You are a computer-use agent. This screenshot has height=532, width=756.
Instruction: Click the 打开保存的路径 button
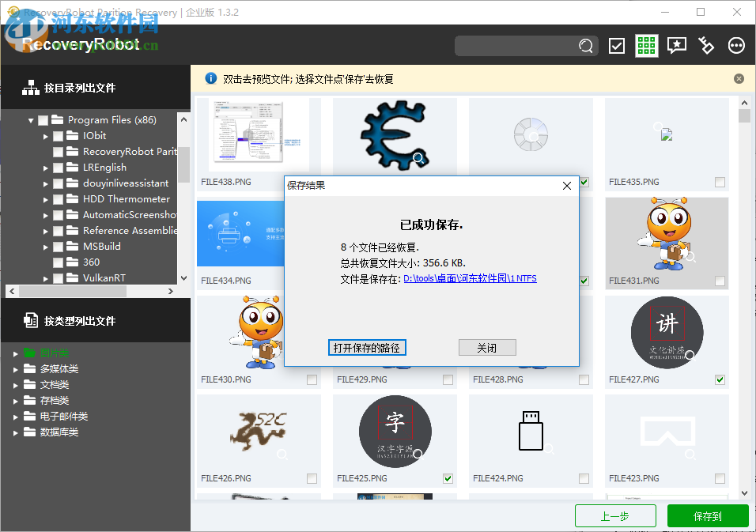[367, 347]
